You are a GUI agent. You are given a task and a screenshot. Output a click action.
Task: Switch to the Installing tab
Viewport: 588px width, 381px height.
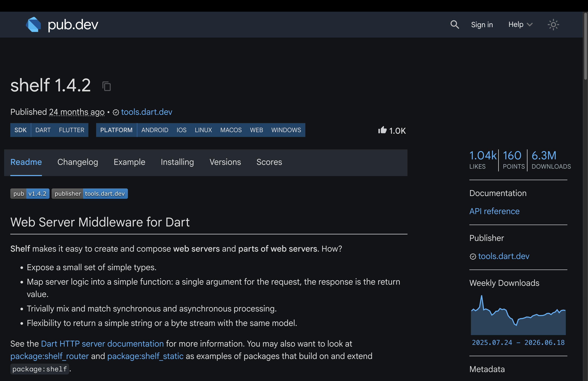(177, 162)
